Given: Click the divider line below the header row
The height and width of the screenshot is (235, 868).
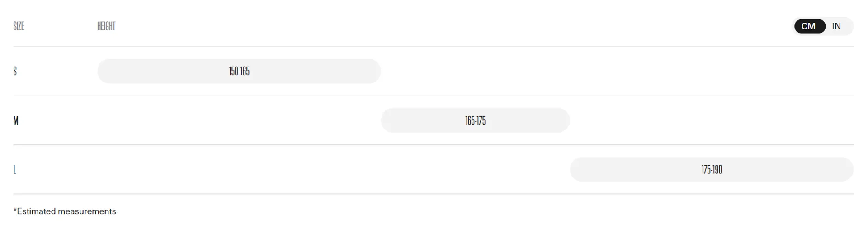Looking at the screenshot, I should [433, 47].
